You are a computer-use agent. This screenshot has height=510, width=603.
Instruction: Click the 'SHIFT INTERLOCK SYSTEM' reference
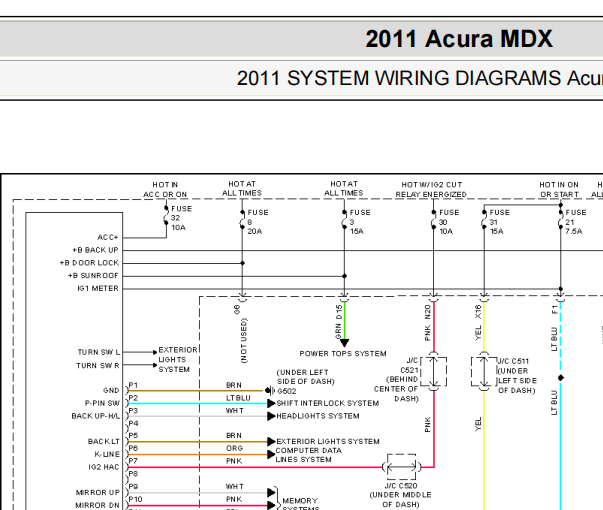[328, 403]
